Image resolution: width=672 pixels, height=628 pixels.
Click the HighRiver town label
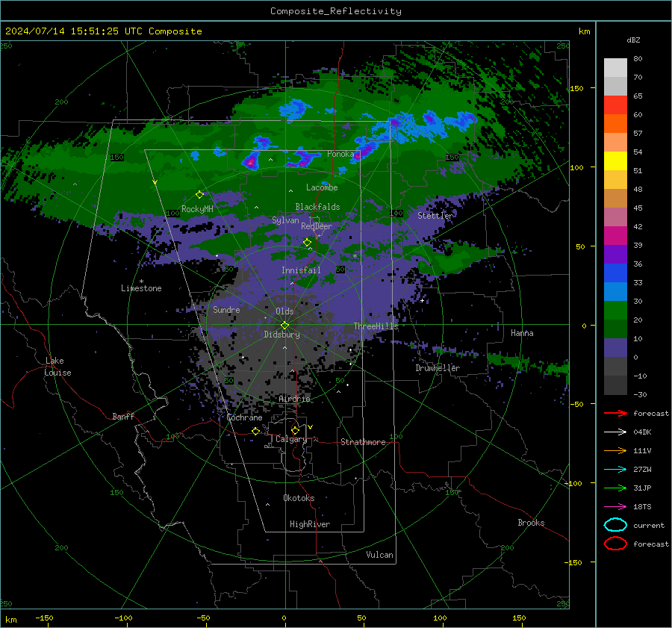309,524
